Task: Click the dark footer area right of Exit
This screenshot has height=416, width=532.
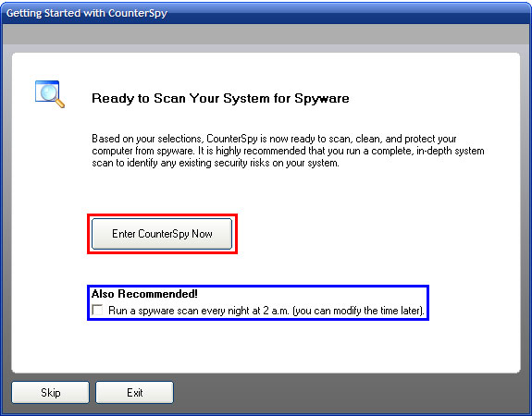Action: click(x=352, y=393)
